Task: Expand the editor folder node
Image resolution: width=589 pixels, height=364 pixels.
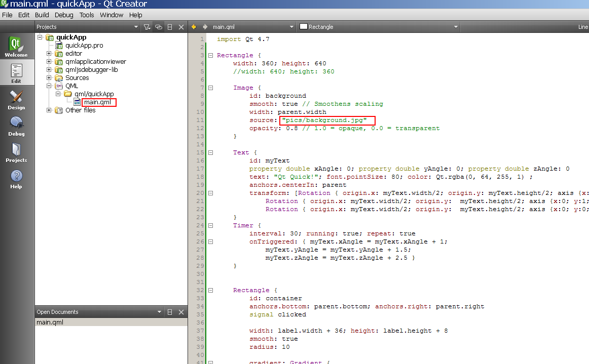Action: 49,53
